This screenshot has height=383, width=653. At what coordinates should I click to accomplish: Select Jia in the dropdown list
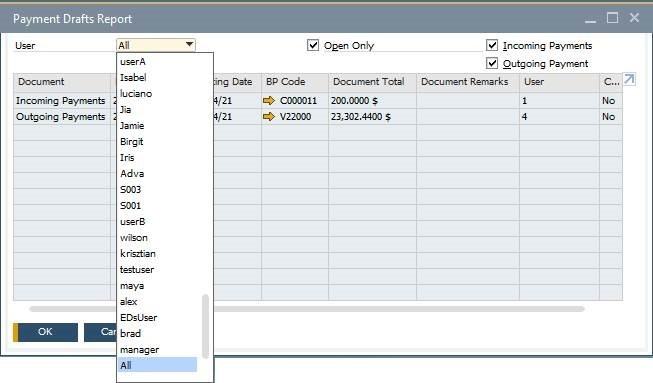(157, 109)
